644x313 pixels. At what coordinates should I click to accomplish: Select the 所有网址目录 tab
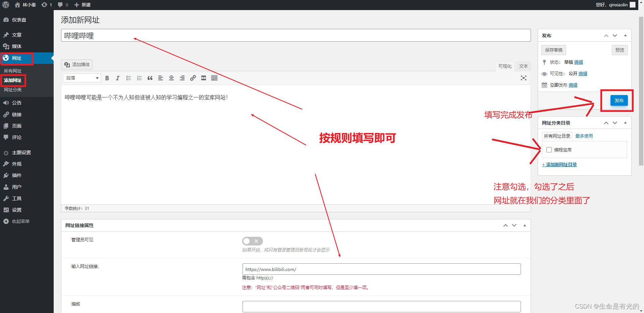pos(557,136)
